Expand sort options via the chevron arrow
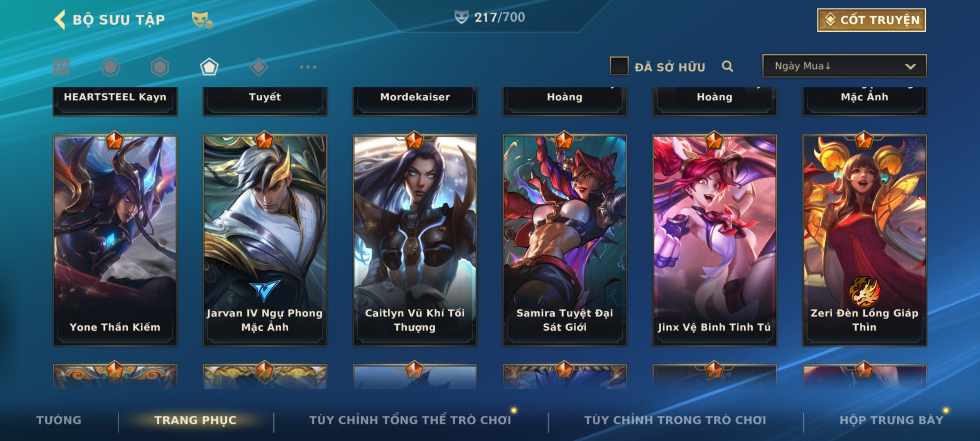This screenshot has width=980, height=441. [910, 67]
